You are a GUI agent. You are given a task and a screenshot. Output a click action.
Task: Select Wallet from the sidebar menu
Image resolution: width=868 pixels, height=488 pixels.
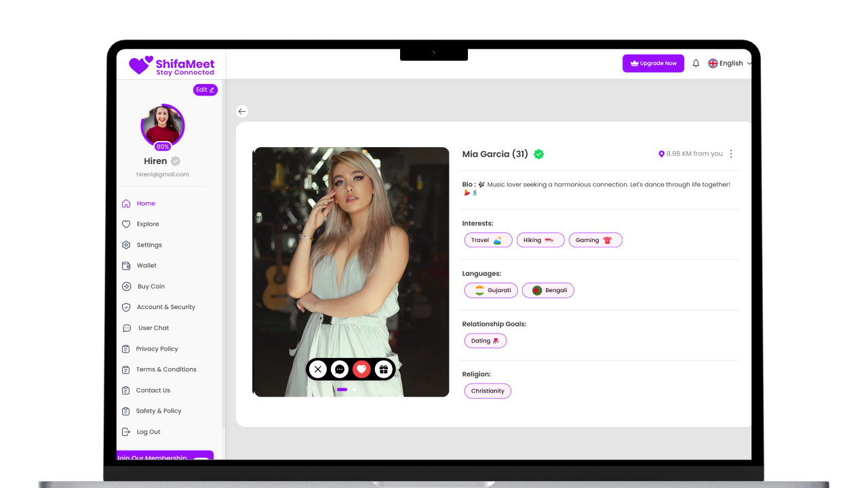(146, 266)
